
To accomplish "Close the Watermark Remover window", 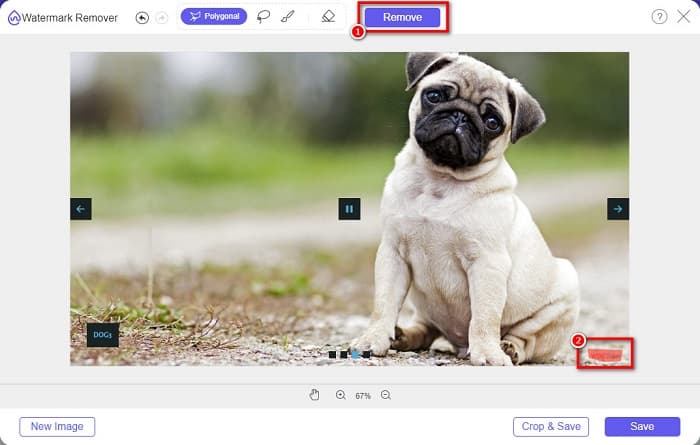I will point(683,17).
